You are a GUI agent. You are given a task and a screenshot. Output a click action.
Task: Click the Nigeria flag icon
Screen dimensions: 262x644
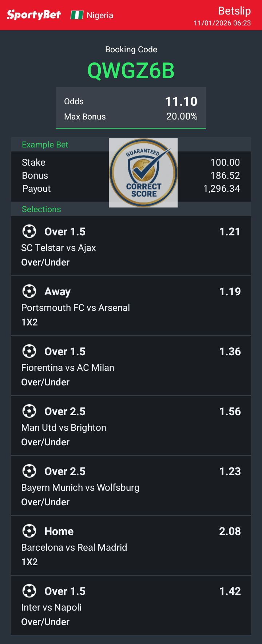77,15
